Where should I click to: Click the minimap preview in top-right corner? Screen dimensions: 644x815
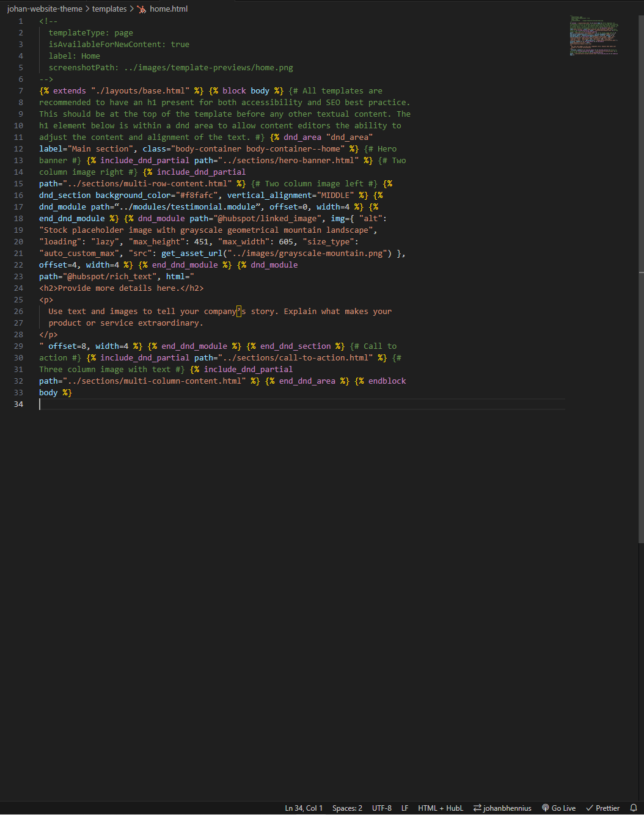click(x=593, y=35)
